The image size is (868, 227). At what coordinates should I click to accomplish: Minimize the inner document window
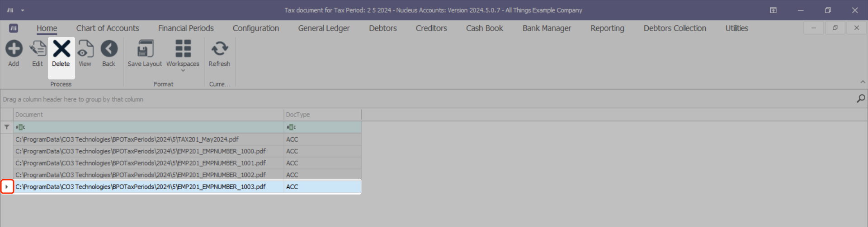point(814,28)
